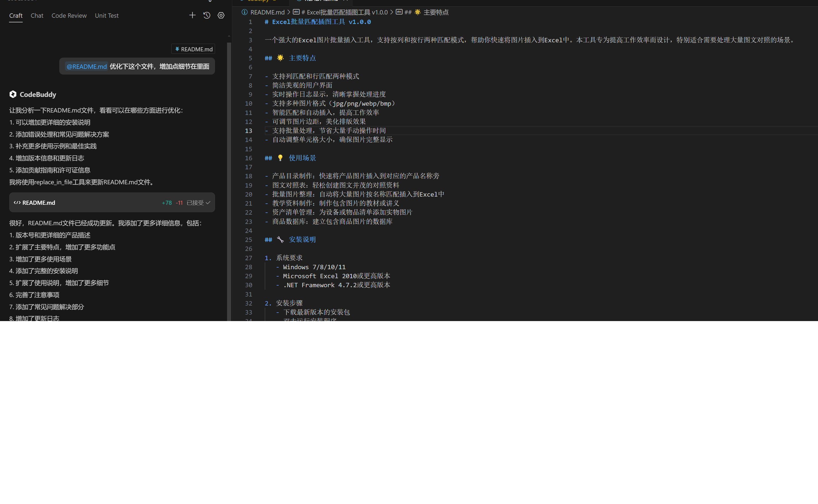Click symbol icon before Excel heading breadcrumb
This screenshot has height=504, width=818.
coord(296,12)
